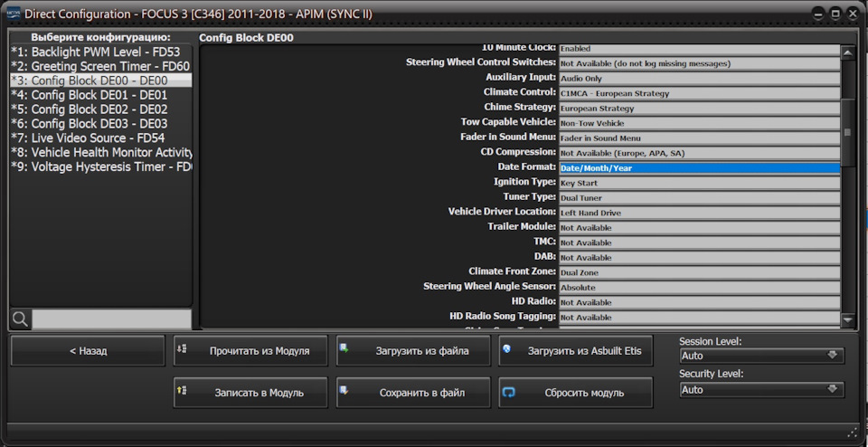
Task: Click the write-to-module button icon
Action: tap(182, 391)
